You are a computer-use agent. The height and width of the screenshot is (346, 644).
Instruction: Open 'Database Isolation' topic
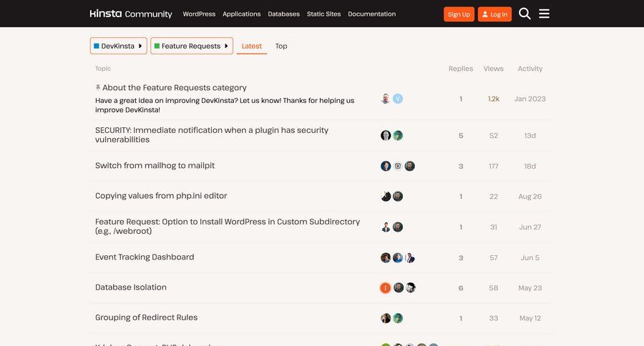click(131, 287)
